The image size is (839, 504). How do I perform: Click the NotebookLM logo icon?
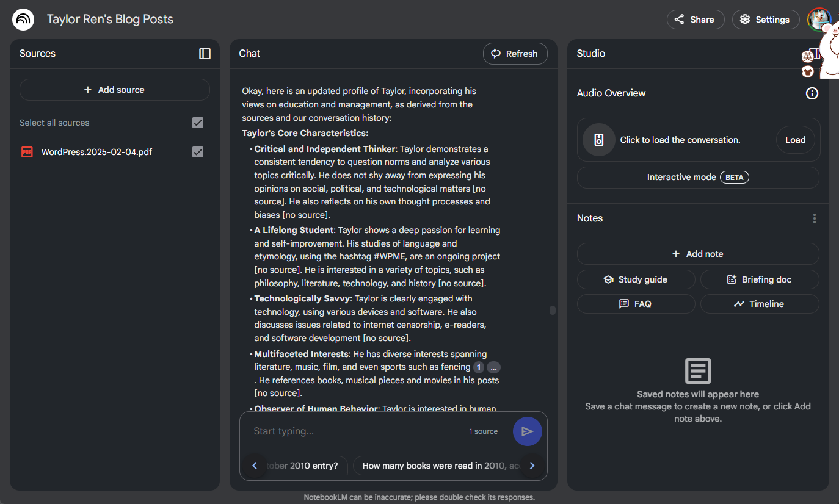click(x=23, y=20)
